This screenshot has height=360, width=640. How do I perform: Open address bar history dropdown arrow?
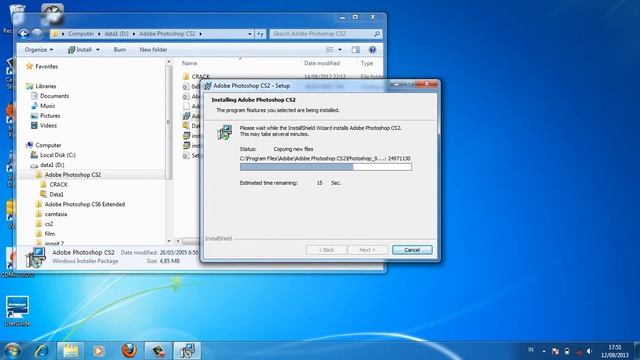[x=250, y=34]
